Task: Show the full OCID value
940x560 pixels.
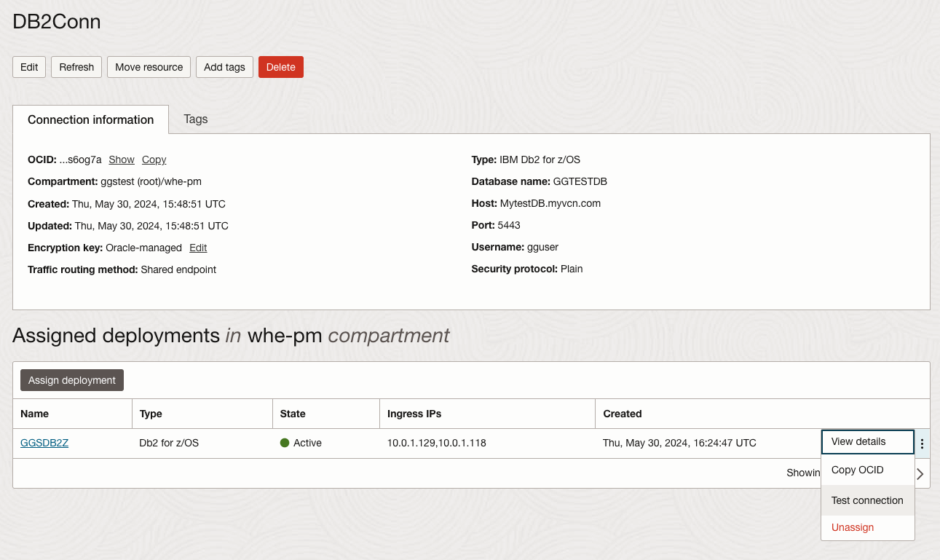Action: click(122, 159)
